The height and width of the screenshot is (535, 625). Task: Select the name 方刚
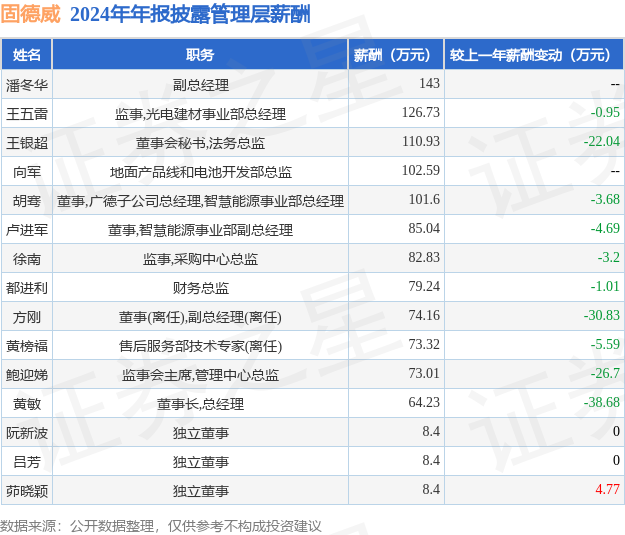point(27,317)
